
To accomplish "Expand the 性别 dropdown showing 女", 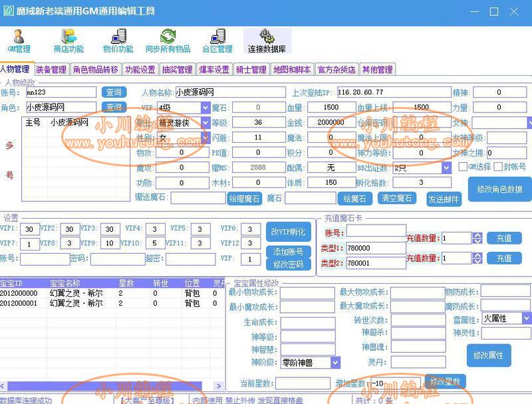I will [x=205, y=138].
